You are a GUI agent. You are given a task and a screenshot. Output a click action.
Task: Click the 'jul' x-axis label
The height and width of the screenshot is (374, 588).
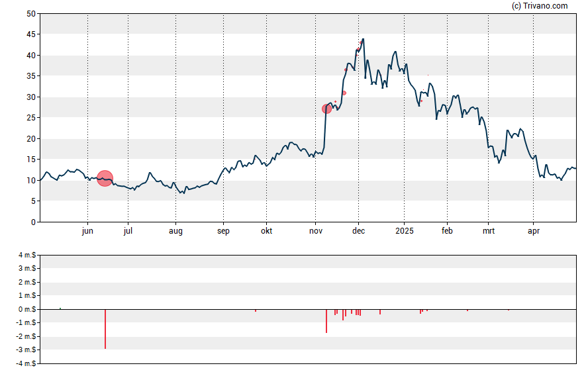(128, 231)
